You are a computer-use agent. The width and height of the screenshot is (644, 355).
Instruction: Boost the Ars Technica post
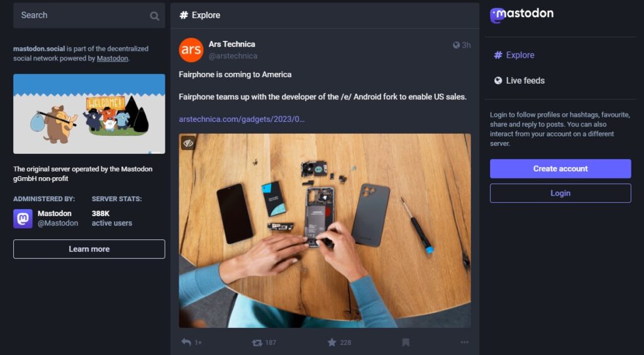point(257,342)
